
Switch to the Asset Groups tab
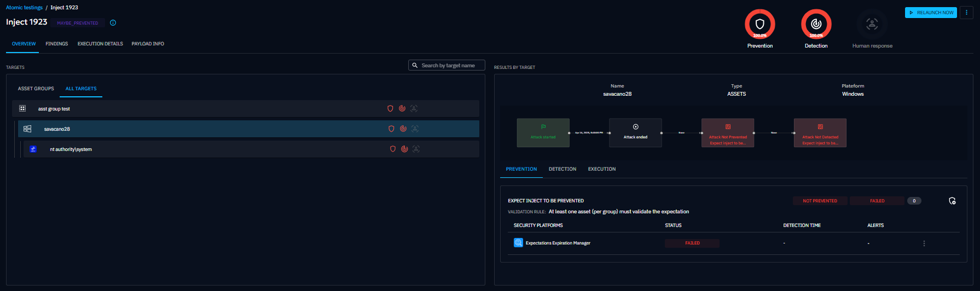(36, 89)
